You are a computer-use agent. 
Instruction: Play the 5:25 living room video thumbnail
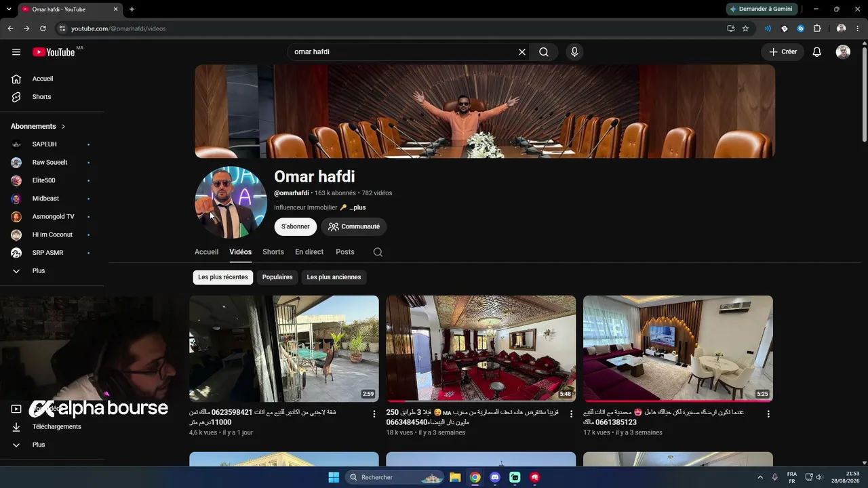(678, 348)
